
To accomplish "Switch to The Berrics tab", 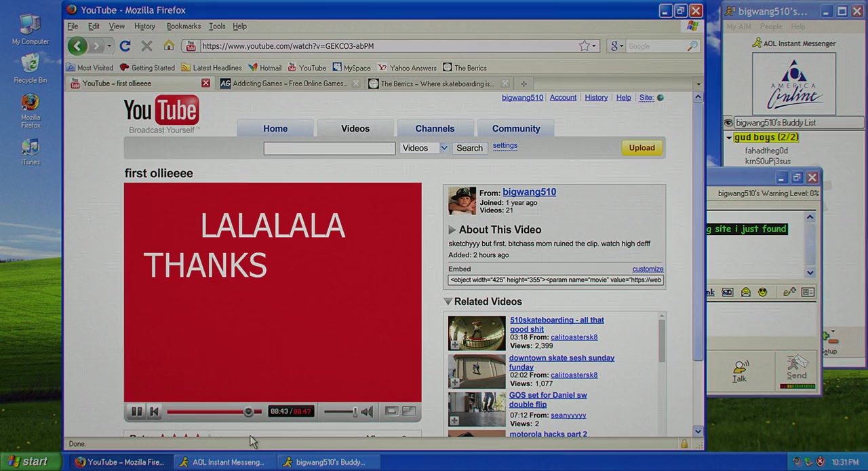I will 439,83.
